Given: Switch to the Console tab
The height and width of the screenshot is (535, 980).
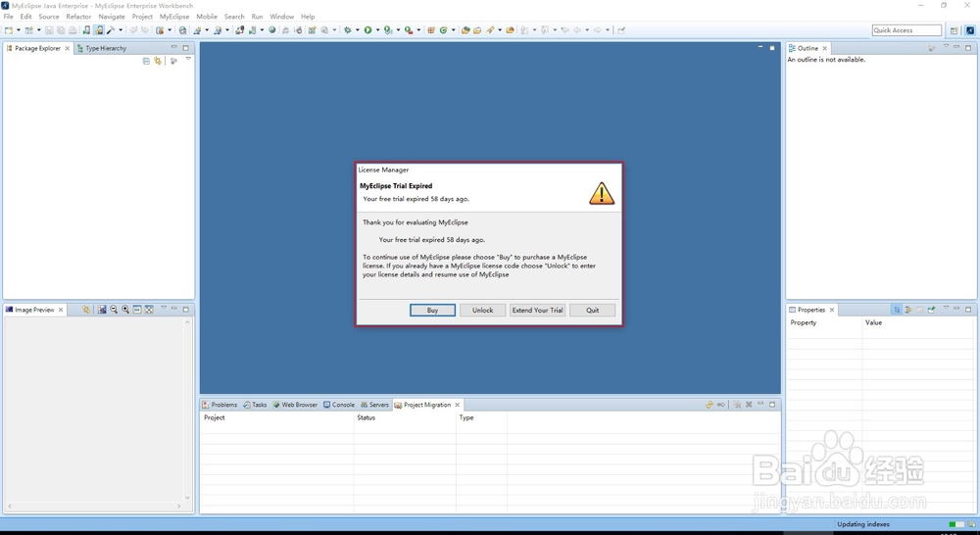Looking at the screenshot, I should point(339,405).
